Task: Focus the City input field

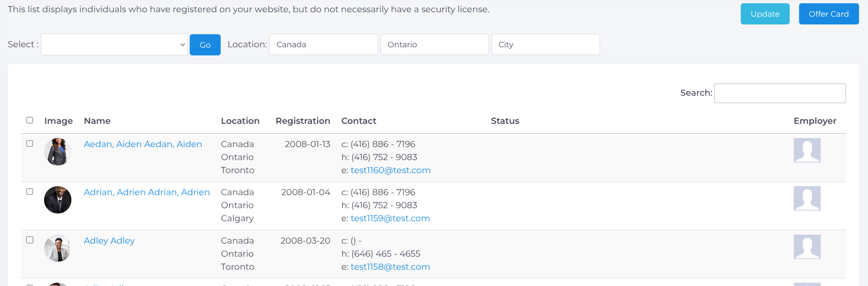Action: coord(545,44)
